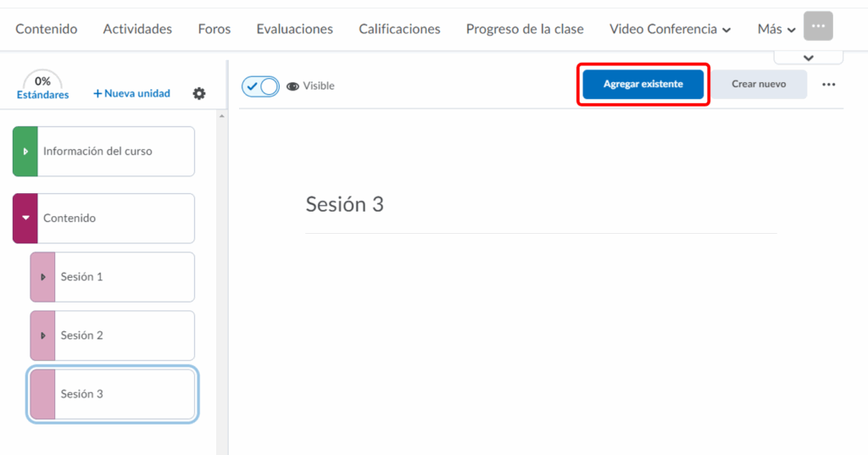Open the Video Conferencia dropdown menu
This screenshot has height=455, width=868.
click(x=670, y=29)
